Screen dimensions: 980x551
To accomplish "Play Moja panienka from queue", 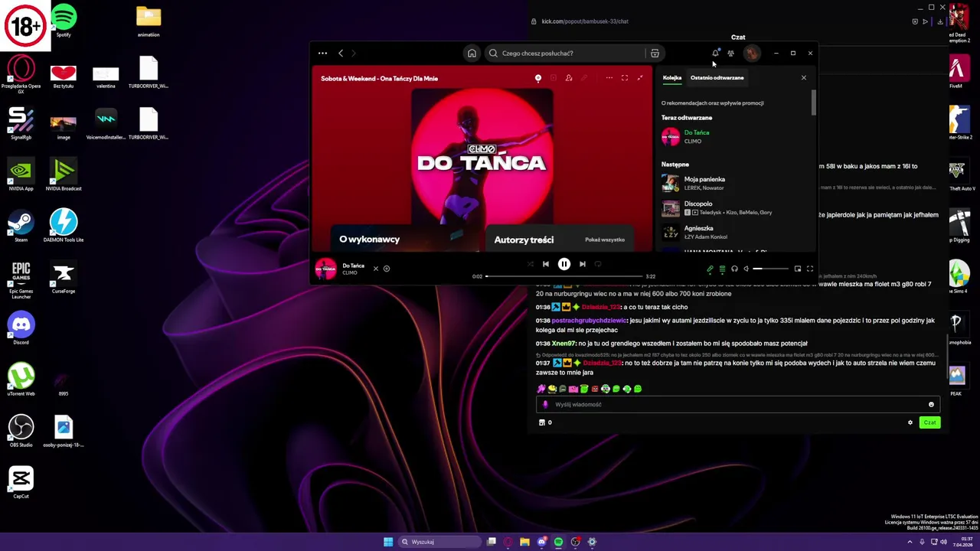I will [735, 183].
